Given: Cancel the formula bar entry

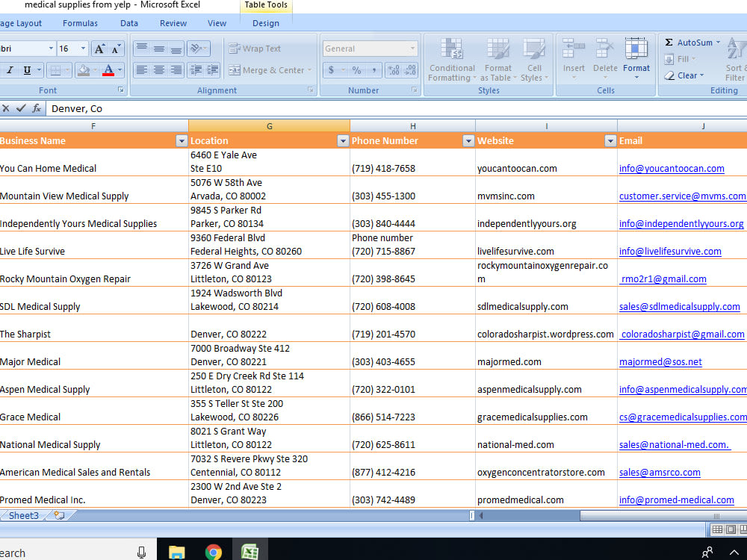Looking at the screenshot, I should [x=6, y=108].
